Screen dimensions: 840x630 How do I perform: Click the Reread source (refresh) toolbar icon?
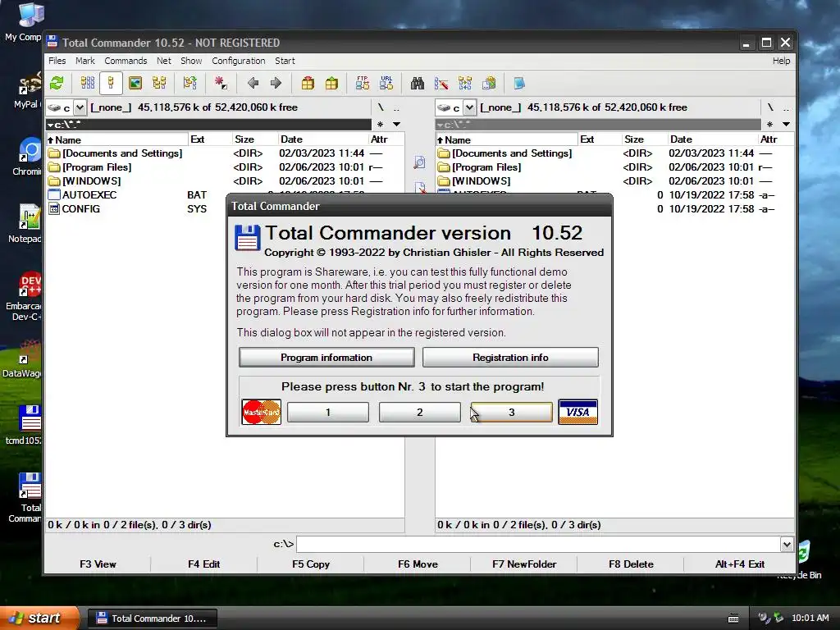pos(57,83)
